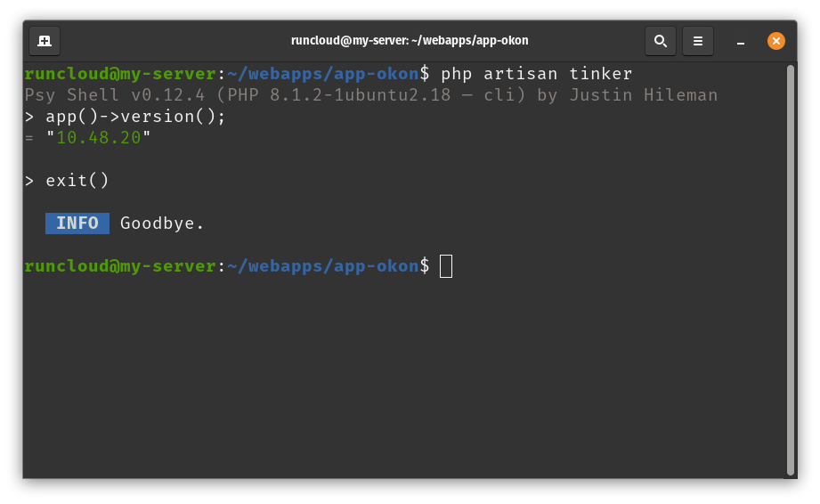The height and width of the screenshot is (504, 820).
Task: Click ~/webapps/app-okon path in the last prompt
Action: pos(323,266)
